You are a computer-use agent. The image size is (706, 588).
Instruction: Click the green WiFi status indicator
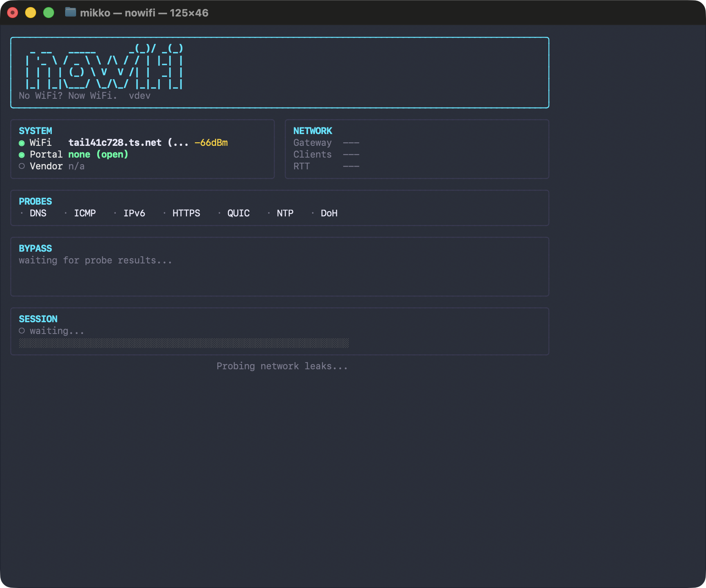22,143
